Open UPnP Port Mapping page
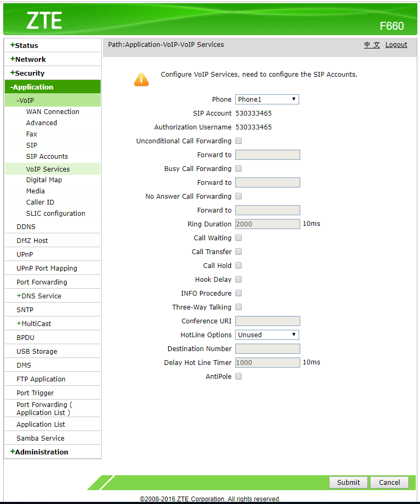 coord(47,268)
